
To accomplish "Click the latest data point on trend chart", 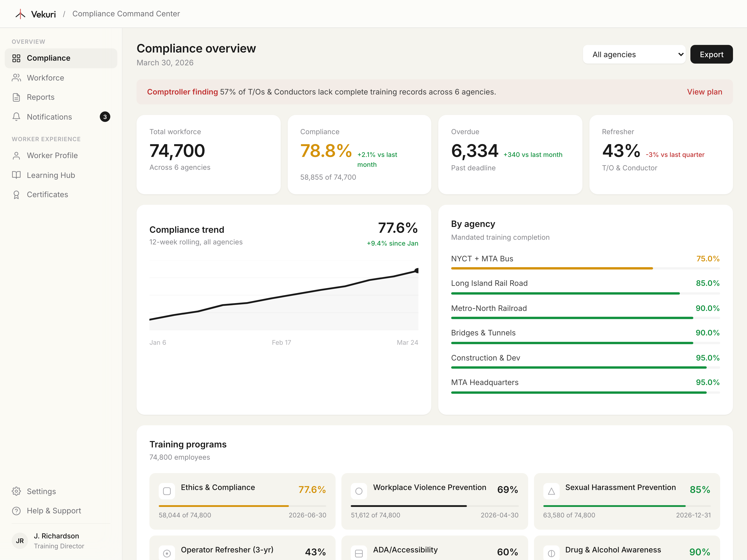I will [x=417, y=270].
